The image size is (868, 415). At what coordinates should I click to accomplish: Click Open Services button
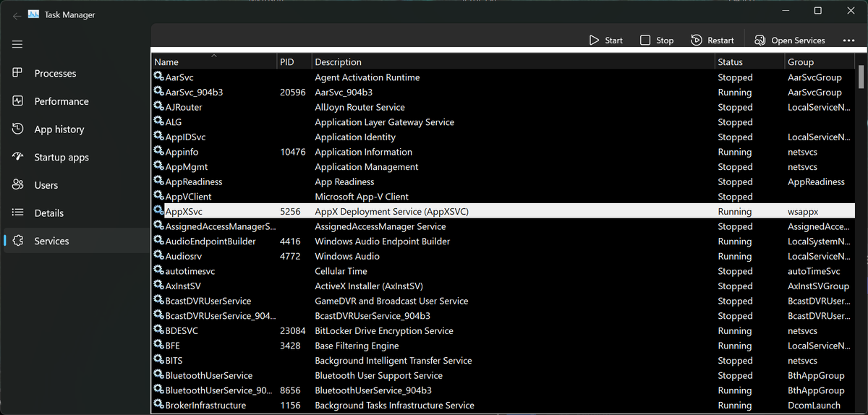[x=790, y=40]
